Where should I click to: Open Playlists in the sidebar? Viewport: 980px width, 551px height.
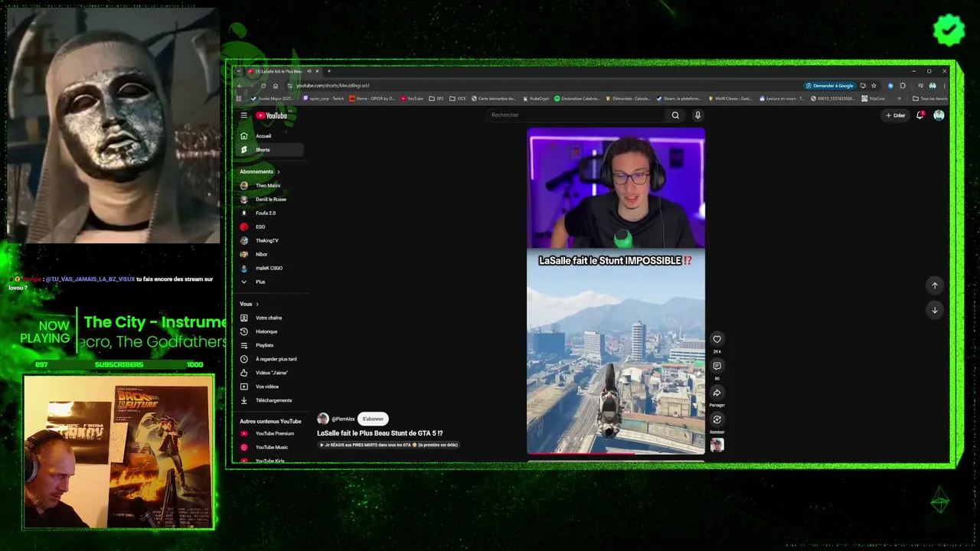point(269,346)
